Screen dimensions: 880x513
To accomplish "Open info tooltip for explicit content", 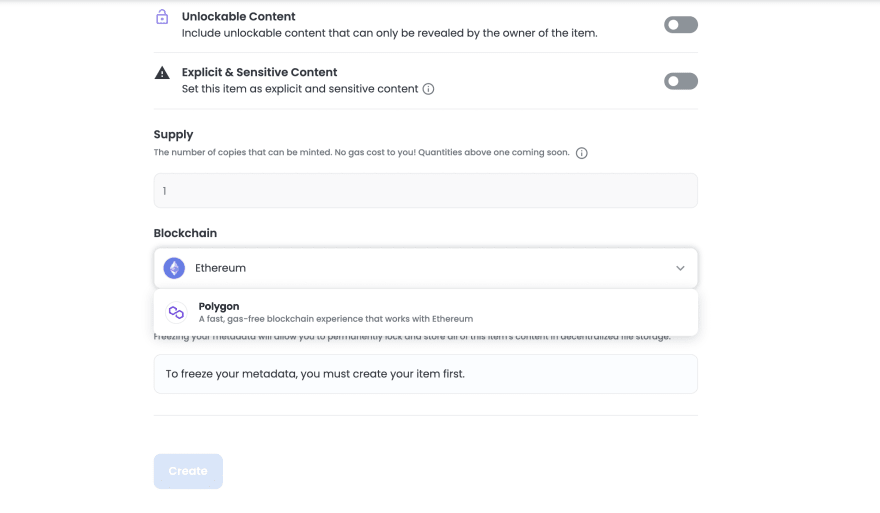I will [428, 89].
